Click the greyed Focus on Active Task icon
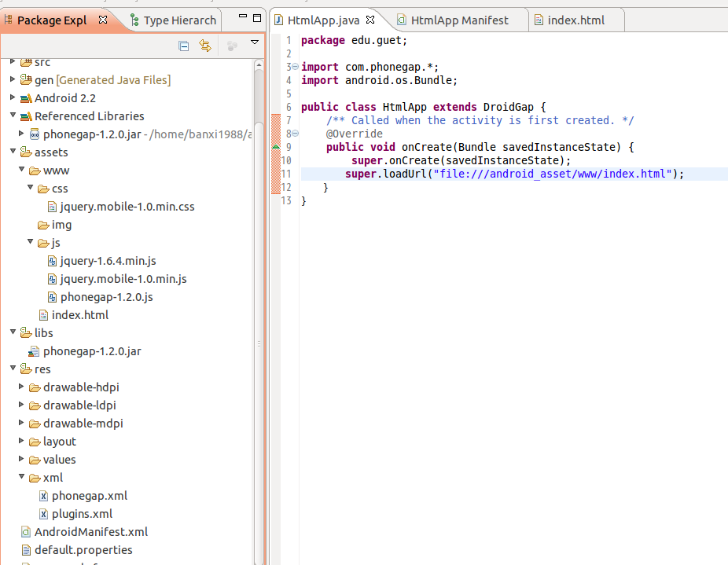The image size is (728, 565). click(232, 46)
